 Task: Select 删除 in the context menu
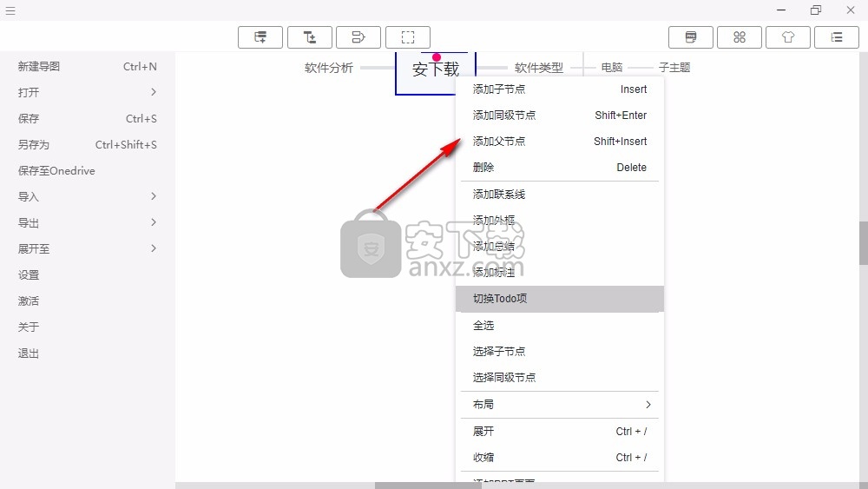coord(560,168)
